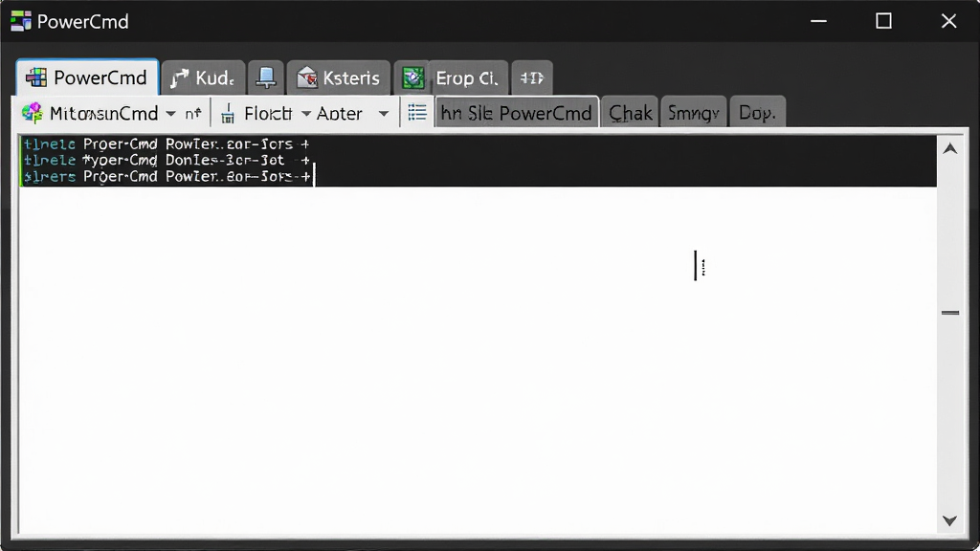Select the 'hn Sle PowerCmd' tab

(x=516, y=113)
